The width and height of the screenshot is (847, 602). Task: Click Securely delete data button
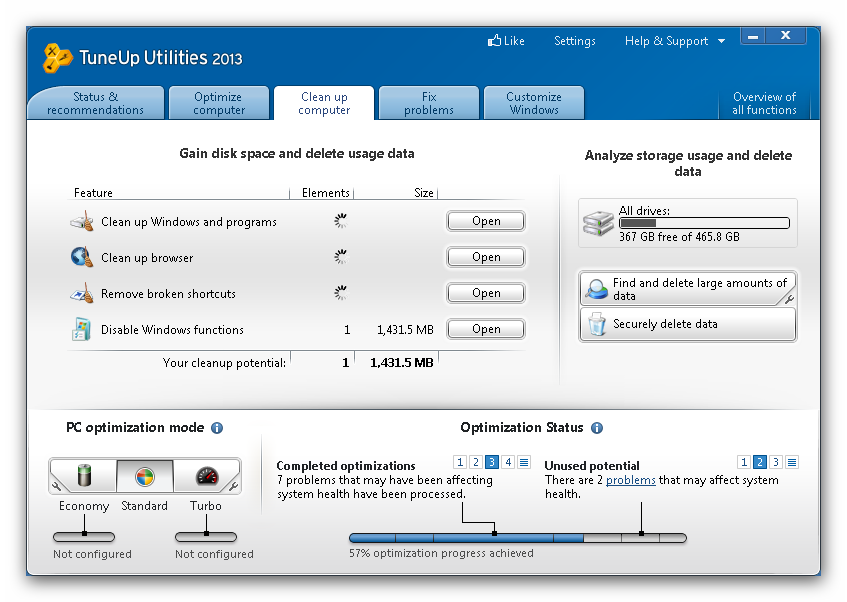point(688,324)
